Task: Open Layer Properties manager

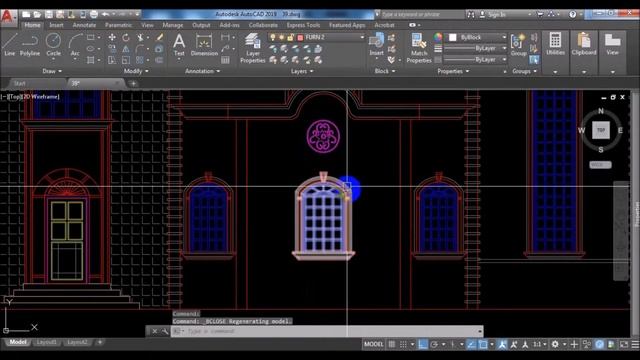Action: tap(253, 48)
